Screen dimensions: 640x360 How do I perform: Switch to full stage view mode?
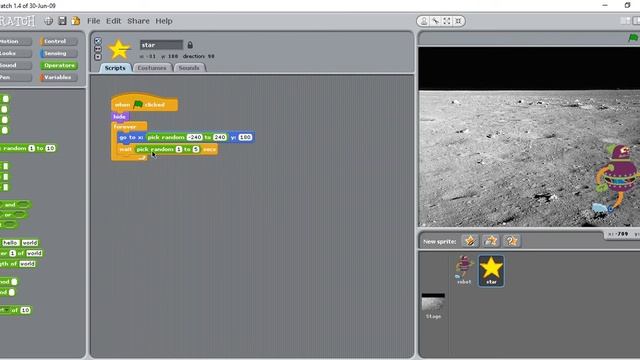click(x=636, y=21)
